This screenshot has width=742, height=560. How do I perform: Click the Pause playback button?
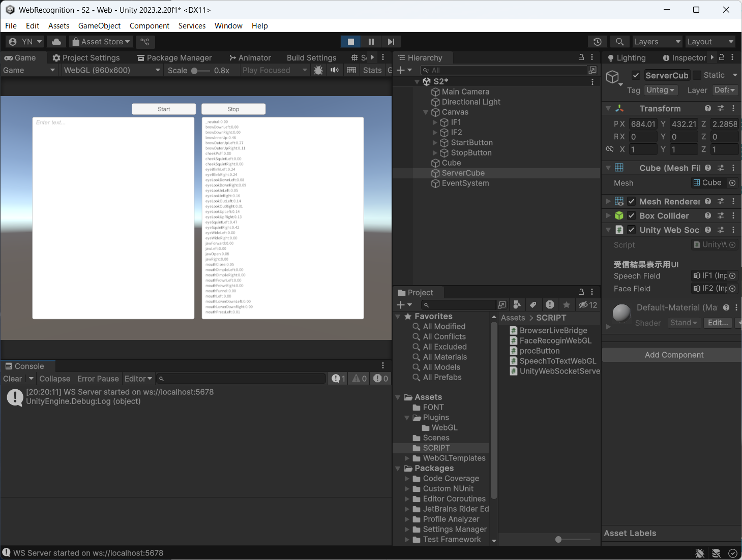[371, 42]
